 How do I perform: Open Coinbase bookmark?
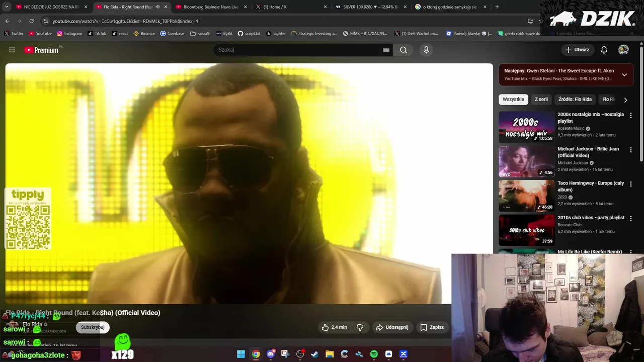point(172,34)
